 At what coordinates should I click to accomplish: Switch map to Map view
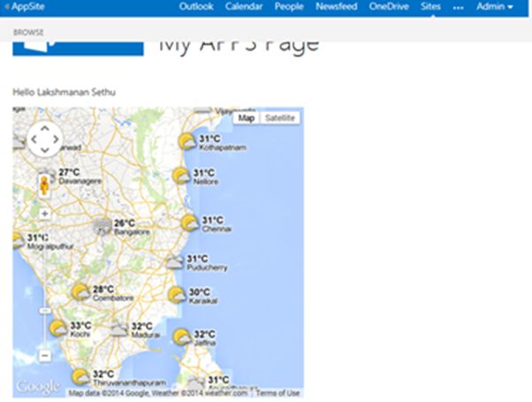pos(247,118)
